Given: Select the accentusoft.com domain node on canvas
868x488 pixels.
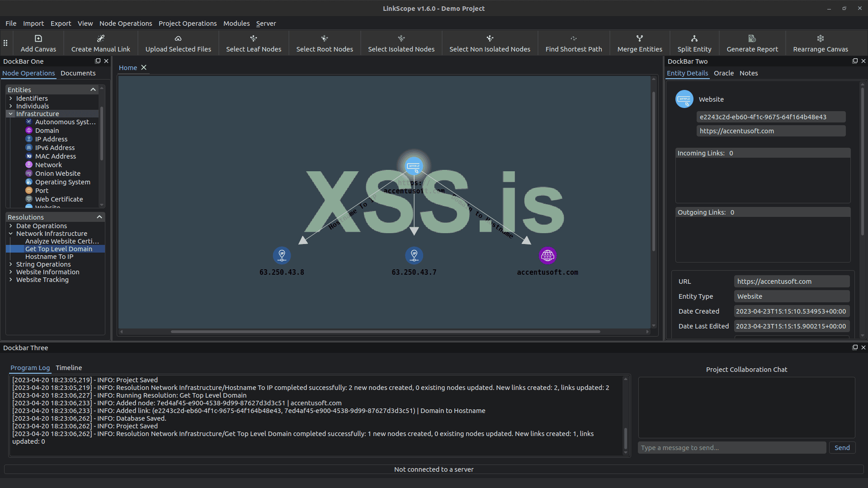Looking at the screenshot, I should click(547, 256).
